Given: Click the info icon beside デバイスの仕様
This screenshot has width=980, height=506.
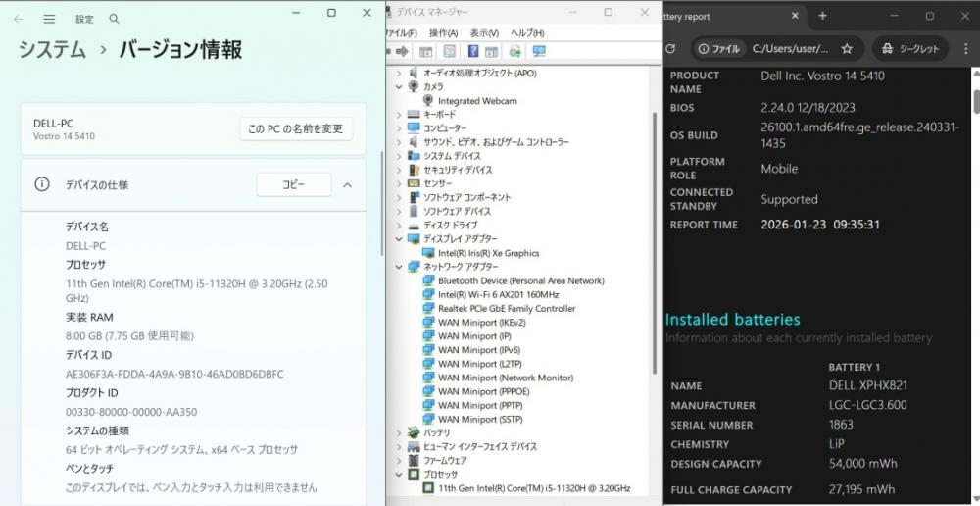Looking at the screenshot, I should coord(42,184).
